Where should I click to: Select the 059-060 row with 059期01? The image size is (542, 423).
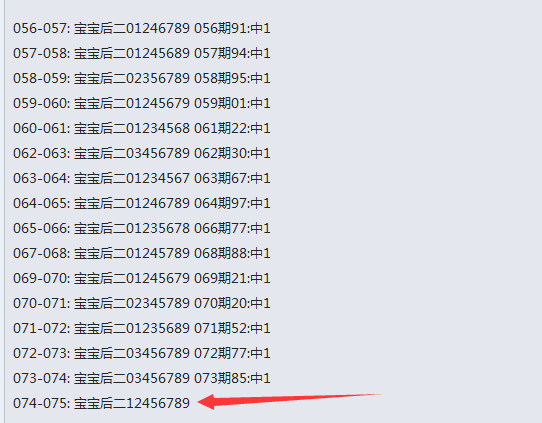click(x=142, y=103)
